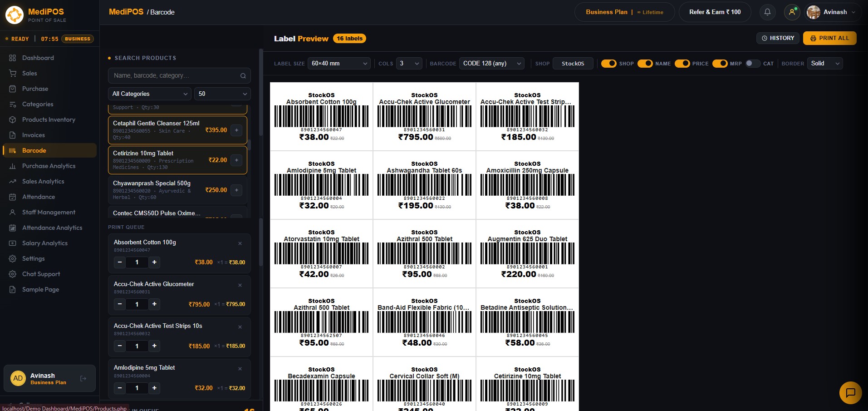Click the Avinash profile card in sidebar
The image size is (868, 411).
[49, 378]
